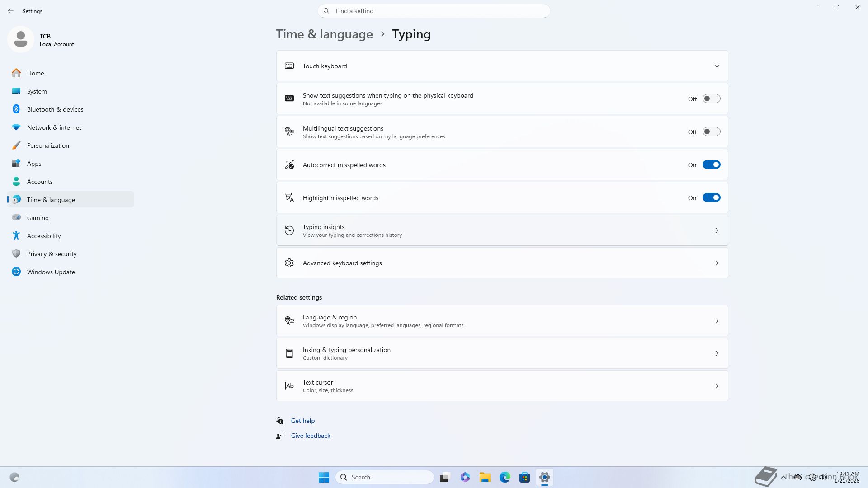This screenshot has height=488, width=868.
Task: Go to Personalization settings
Action: click(48, 145)
